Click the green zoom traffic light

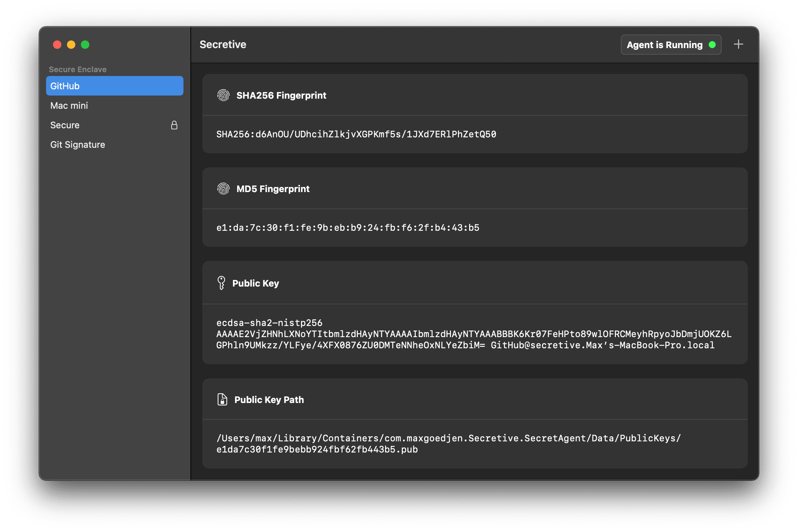[84, 45]
